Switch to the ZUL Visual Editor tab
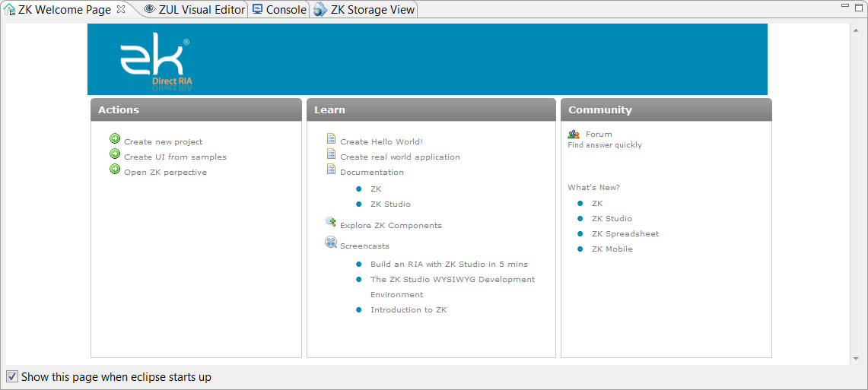 (194, 9)
